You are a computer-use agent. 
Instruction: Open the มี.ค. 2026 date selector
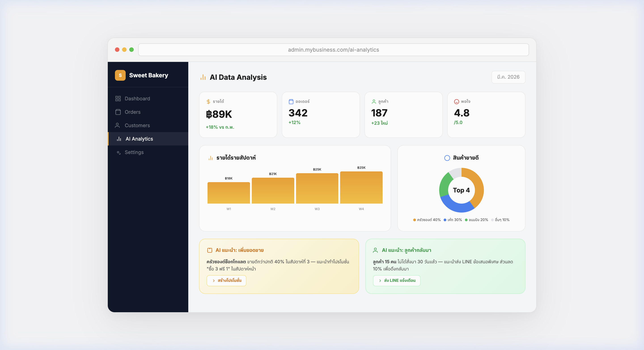tap(508, 77)
